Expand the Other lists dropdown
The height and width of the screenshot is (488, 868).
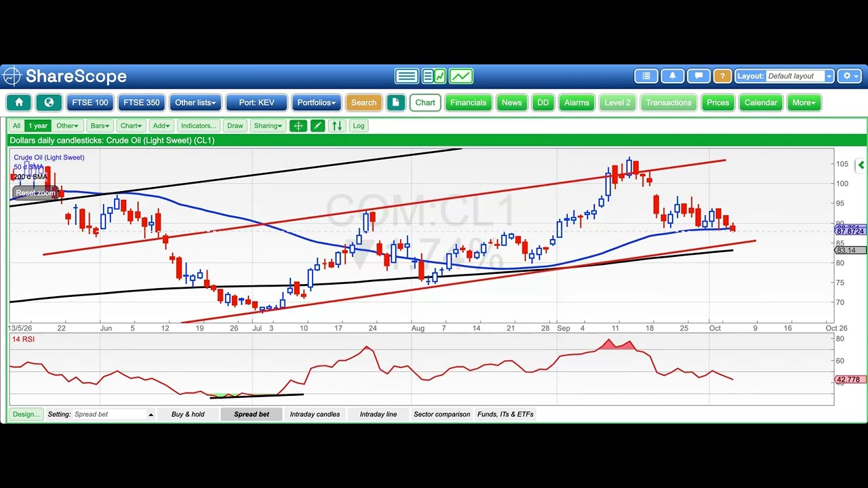(x=195, y=102)
